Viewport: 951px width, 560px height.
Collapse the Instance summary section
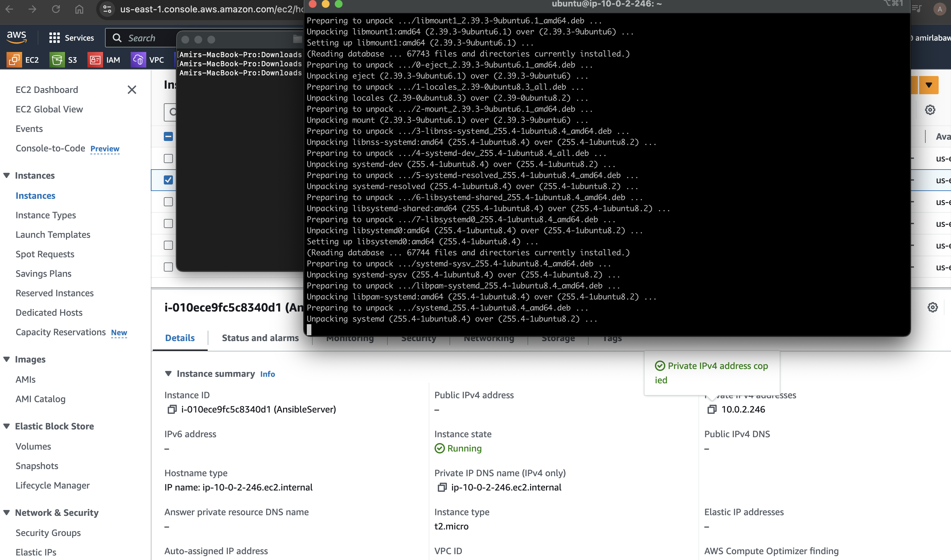(x=168, y=374)
